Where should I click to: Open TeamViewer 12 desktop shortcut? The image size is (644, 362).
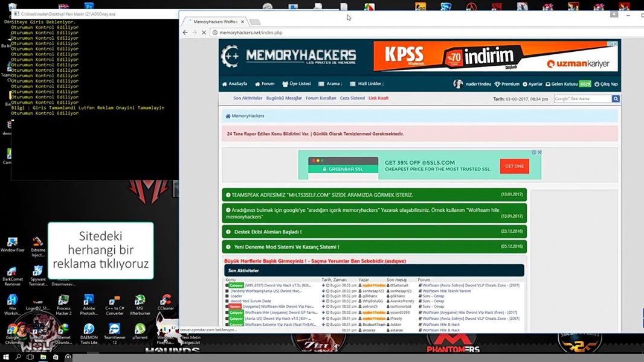(115, 334)
